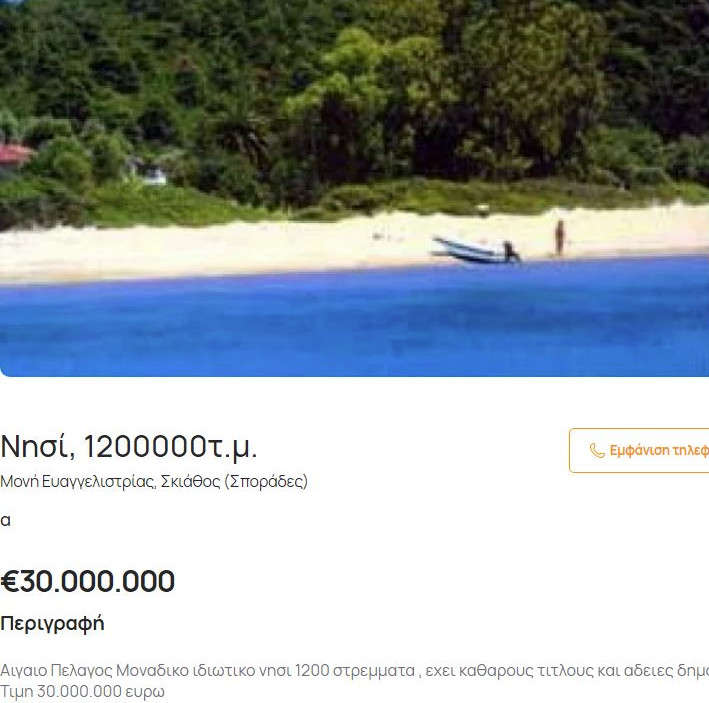Click the red-roofed house in the photo
This screenshot has width=709, height=703.
(15, 154)
